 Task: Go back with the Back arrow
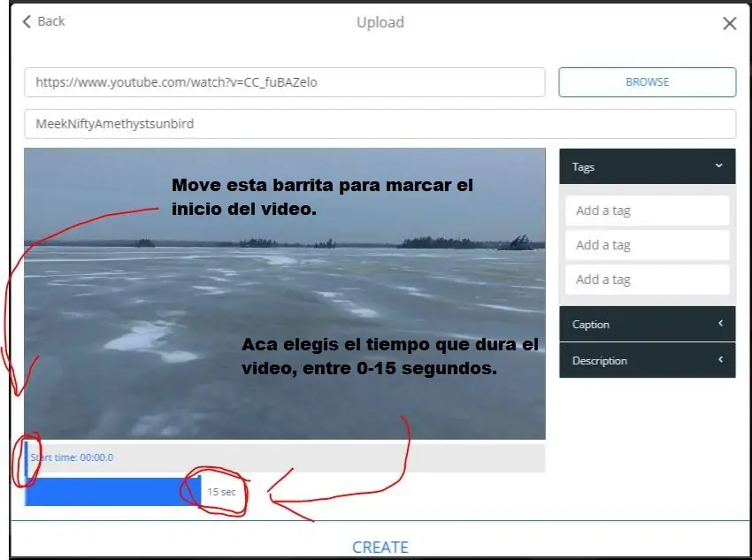tap(43, 21)
